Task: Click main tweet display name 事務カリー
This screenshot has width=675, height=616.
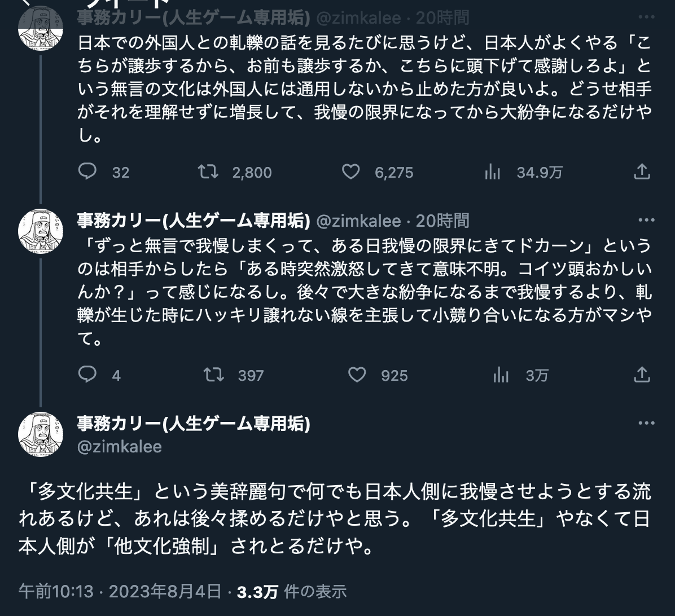Action: click(193, 424)
